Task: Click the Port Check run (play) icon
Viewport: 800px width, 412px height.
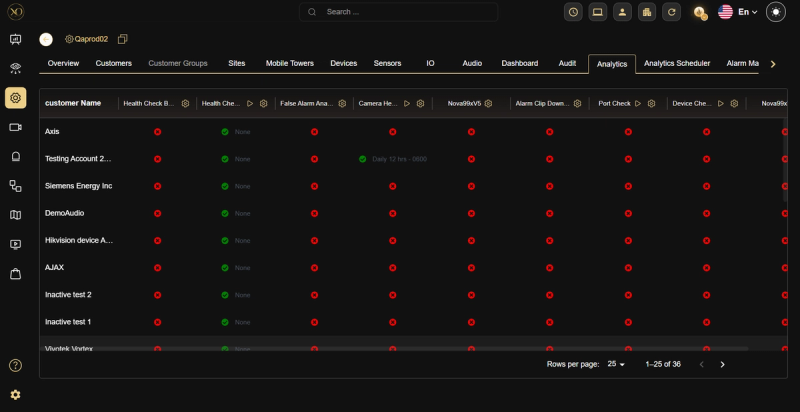Action: pos(638,103)
